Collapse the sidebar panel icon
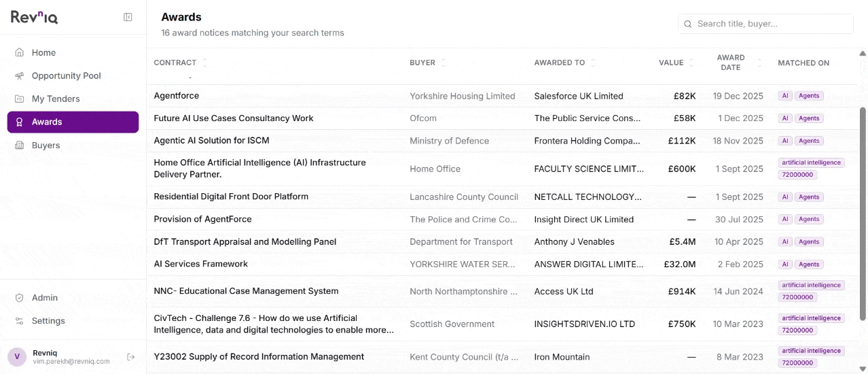The height and width of the screenshot is (374, 868). pyautogui.click(x=128, y=17)
